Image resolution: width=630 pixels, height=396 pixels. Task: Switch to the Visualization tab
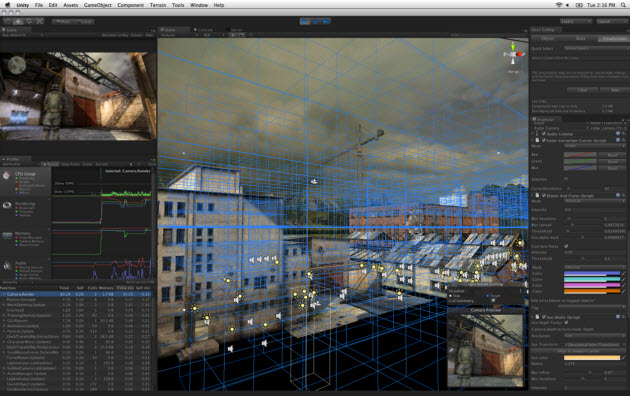click(x=613, y=39)
